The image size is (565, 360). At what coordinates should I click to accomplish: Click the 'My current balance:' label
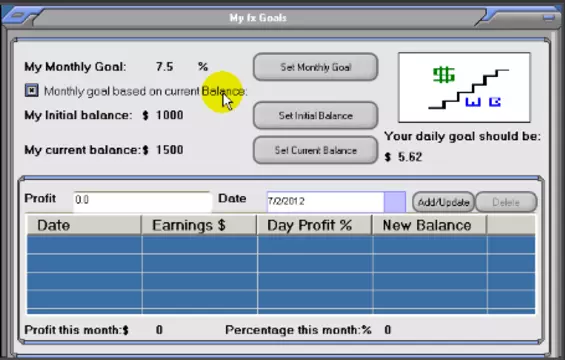click(83, 150)
